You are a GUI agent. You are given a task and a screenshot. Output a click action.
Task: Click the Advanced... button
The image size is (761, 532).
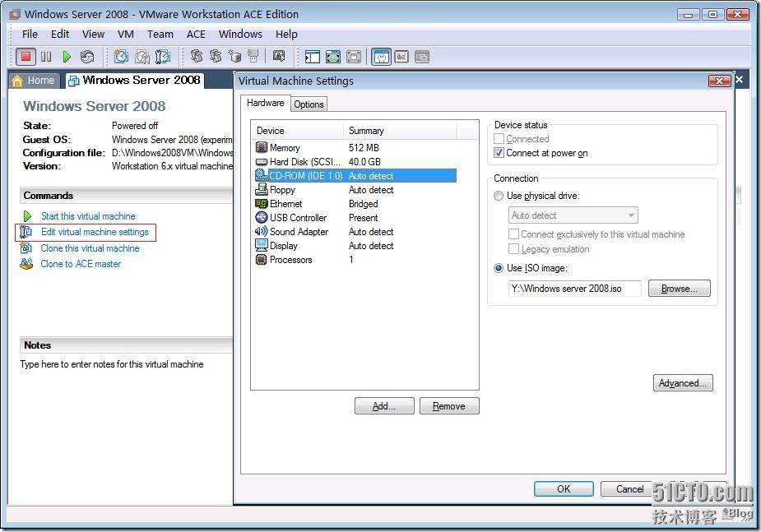point(682,383)
